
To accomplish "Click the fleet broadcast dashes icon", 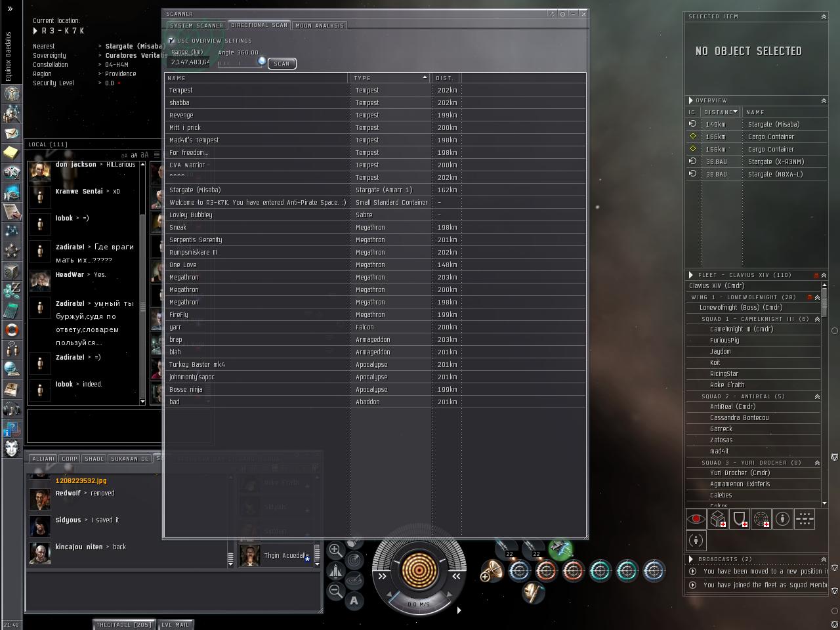I will [x=805, y=519].
